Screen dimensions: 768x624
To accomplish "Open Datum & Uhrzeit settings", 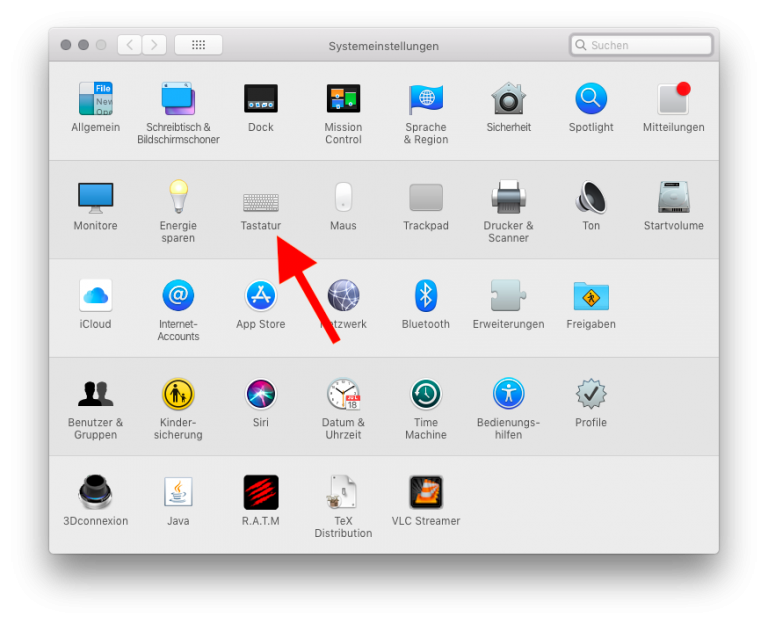I will pos(343,394).
